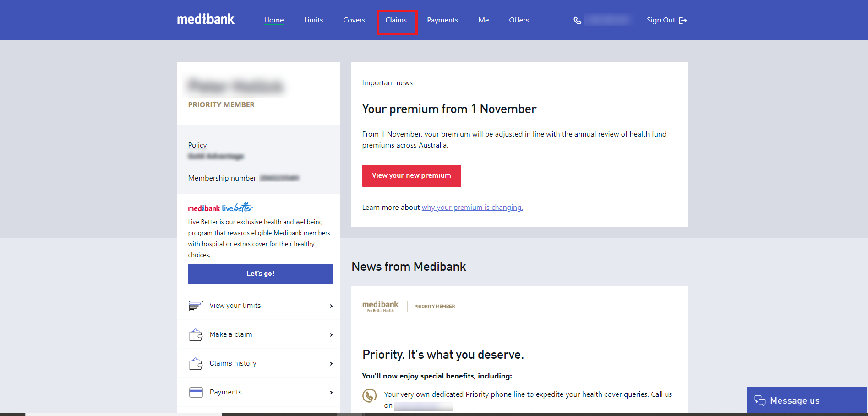Click the Priority phone line handset icon
The height and width of the screenshot is (416, 868).
pyautogui.click(x=369, y=395)
